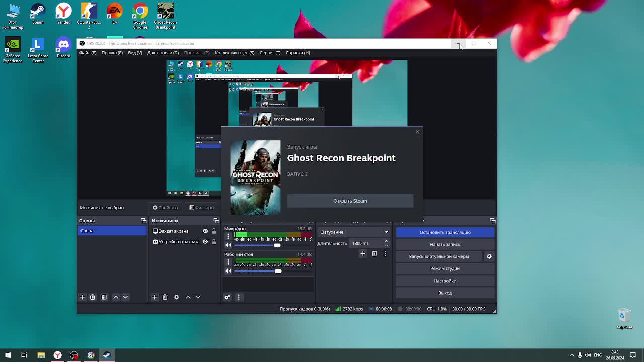This screenshot has width=644, height=362.
Task: Delete selected scene with trash icon
Action: pos(92,297)
